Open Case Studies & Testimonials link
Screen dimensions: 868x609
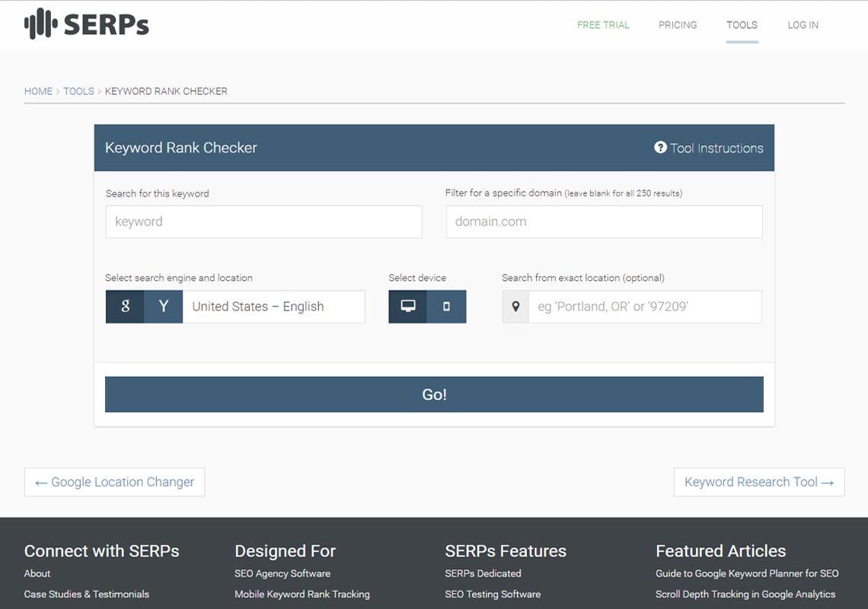tap(86, 594)
